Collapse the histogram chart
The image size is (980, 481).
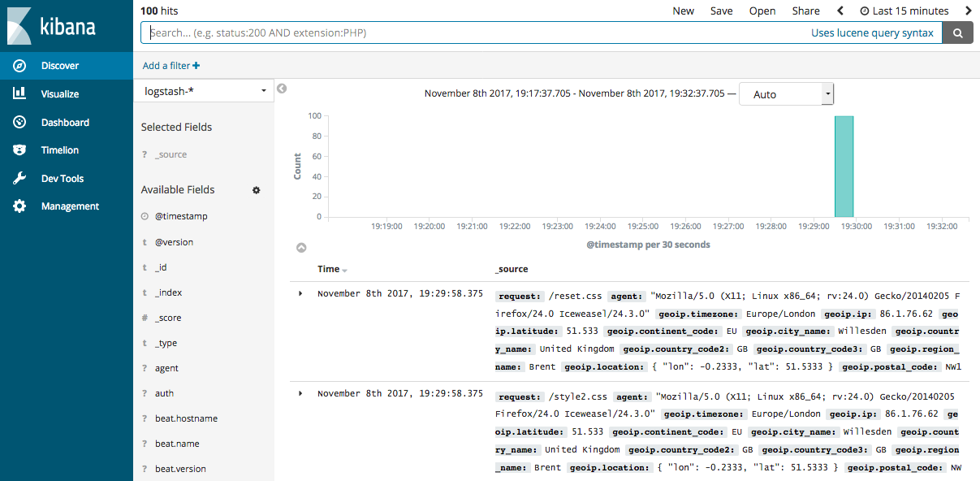[x=301, y=246]
